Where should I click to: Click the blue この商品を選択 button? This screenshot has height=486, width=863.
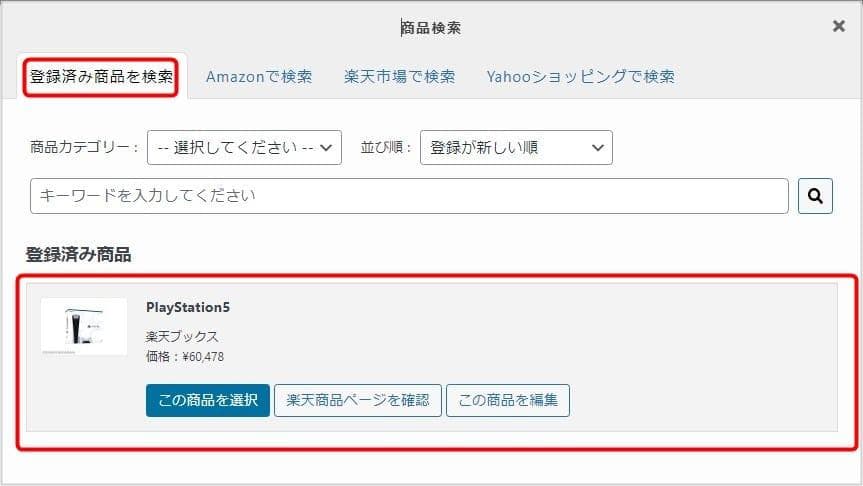pos(208,400)
